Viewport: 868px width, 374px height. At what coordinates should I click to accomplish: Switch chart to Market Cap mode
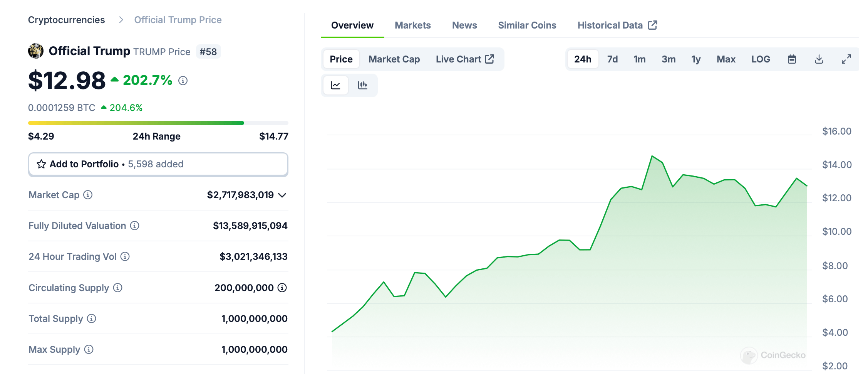[394, 59]
